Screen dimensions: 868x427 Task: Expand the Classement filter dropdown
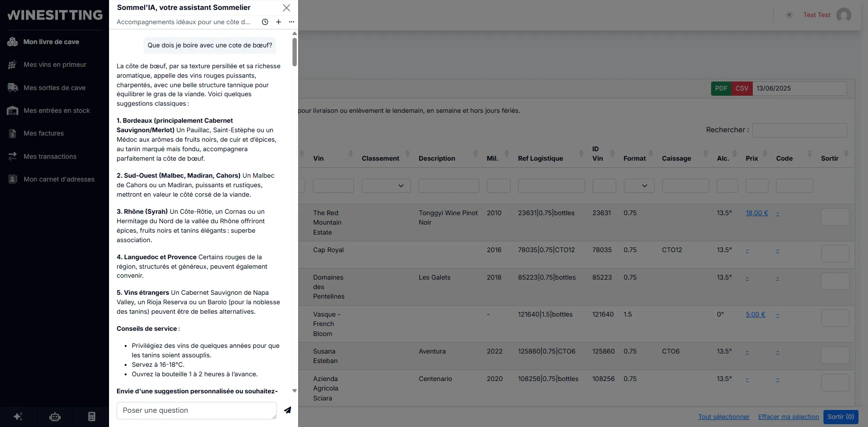pyautogui.click(x=386, y=186)
